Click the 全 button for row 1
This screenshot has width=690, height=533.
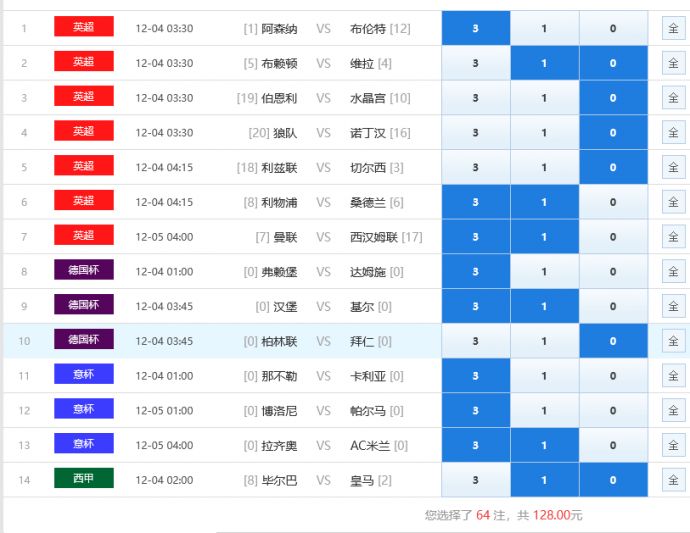673,29
